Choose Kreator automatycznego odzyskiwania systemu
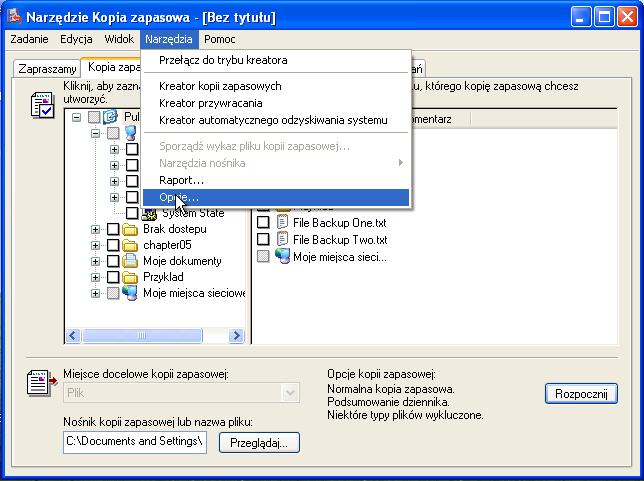Screen dimensions: 644x481 coord(276,120)
